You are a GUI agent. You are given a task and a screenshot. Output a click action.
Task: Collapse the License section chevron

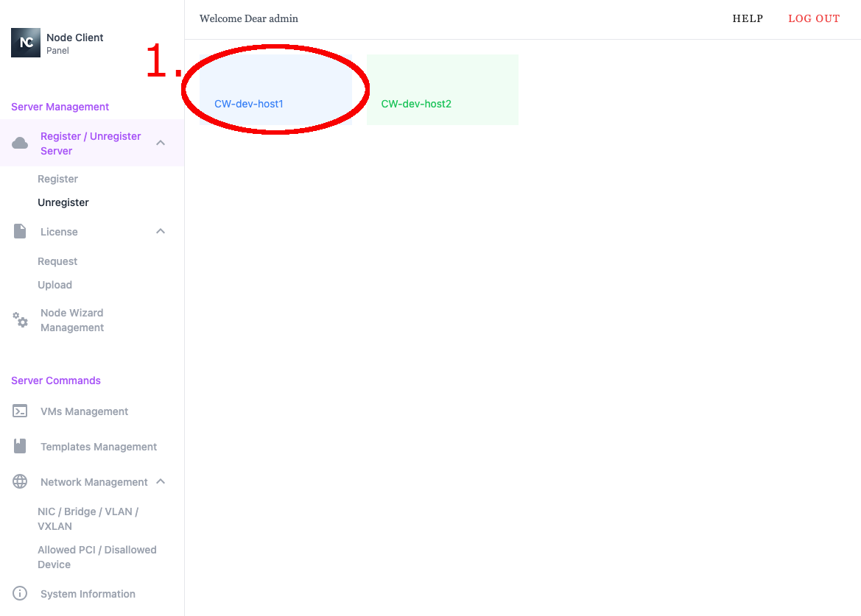click(161, 231)
